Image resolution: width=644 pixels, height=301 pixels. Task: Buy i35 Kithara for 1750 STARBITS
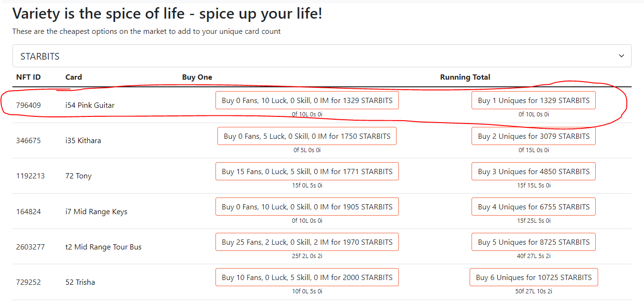(307, 136)
